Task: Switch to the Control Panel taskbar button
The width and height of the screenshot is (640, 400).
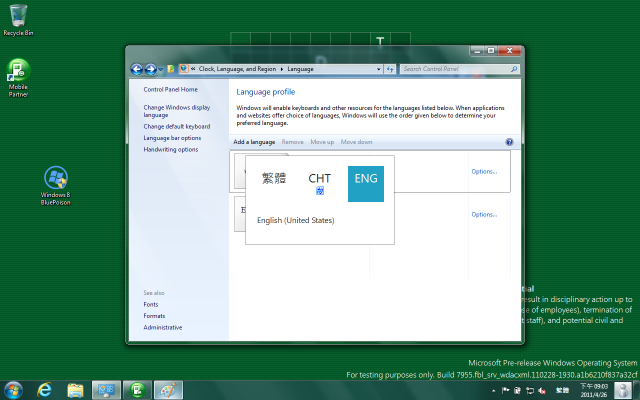Action: (106, 390)
